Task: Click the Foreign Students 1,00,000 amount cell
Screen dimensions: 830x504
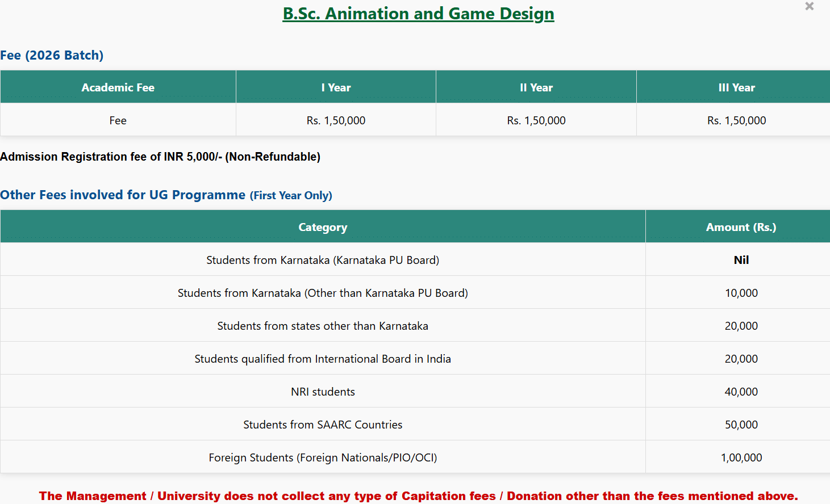Action: 741,457
